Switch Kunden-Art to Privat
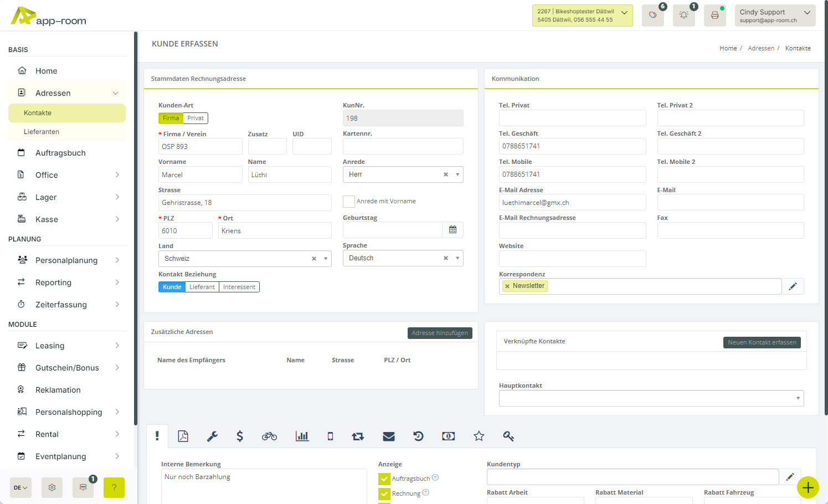The width and height of the screenshot is (828, 504). pos(195,118)
